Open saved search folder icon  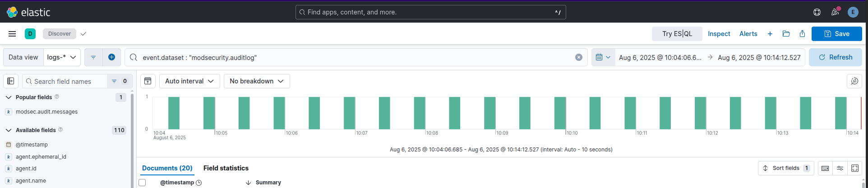786,34
